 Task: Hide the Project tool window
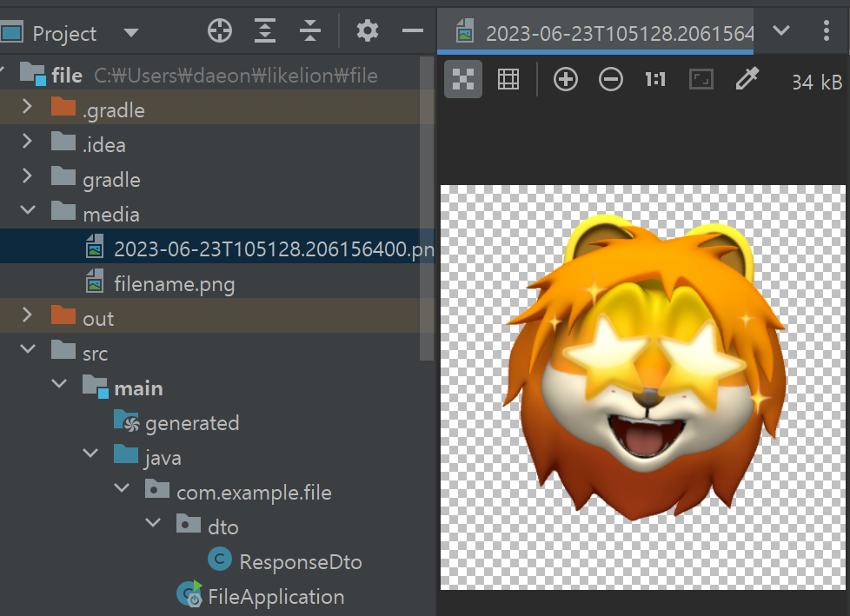(413, 31)
